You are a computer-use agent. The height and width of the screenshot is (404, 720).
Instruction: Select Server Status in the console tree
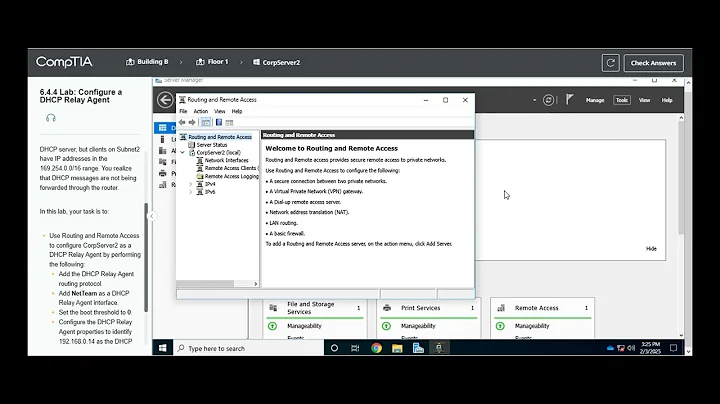point(212,145)
